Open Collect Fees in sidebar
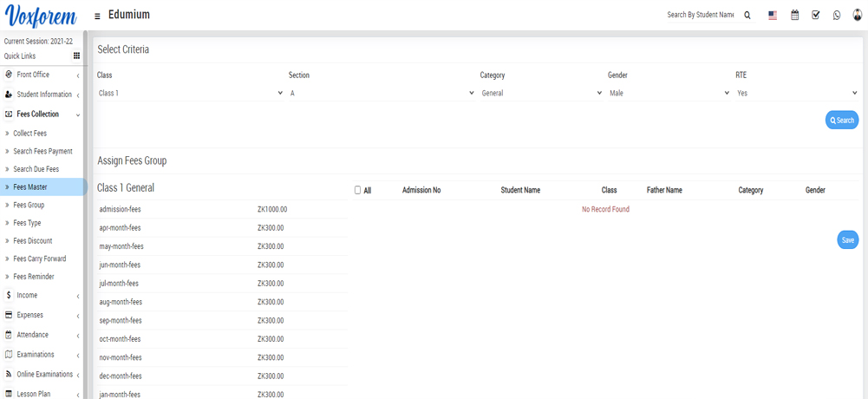Image resolution: width=868 pixels, height=399 pixels. click(x=29, y=134)
